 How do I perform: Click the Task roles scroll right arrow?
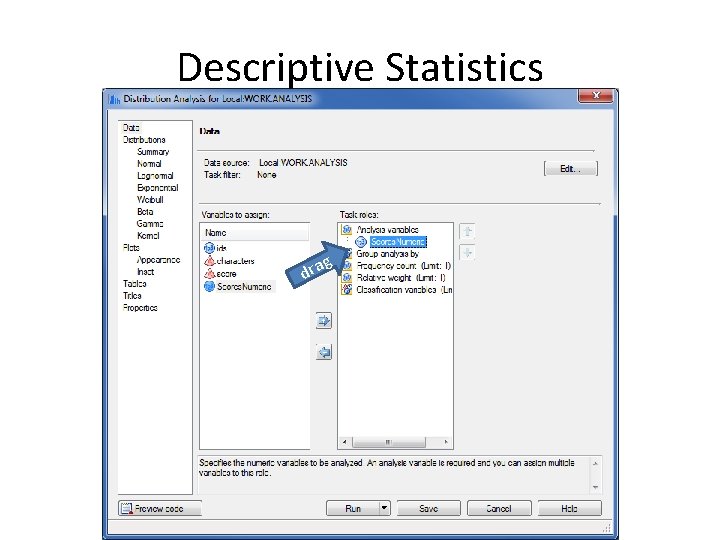click(446, 442)
